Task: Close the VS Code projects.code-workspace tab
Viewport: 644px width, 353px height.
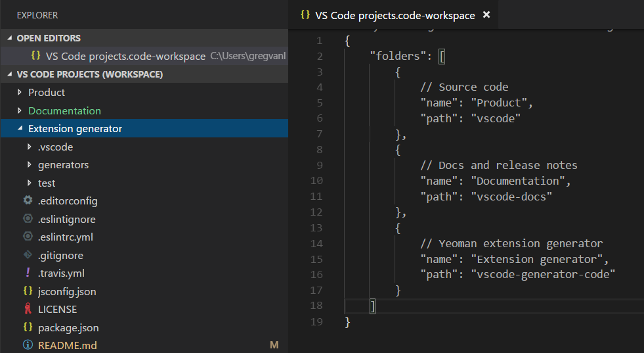Action: point(486,14)
